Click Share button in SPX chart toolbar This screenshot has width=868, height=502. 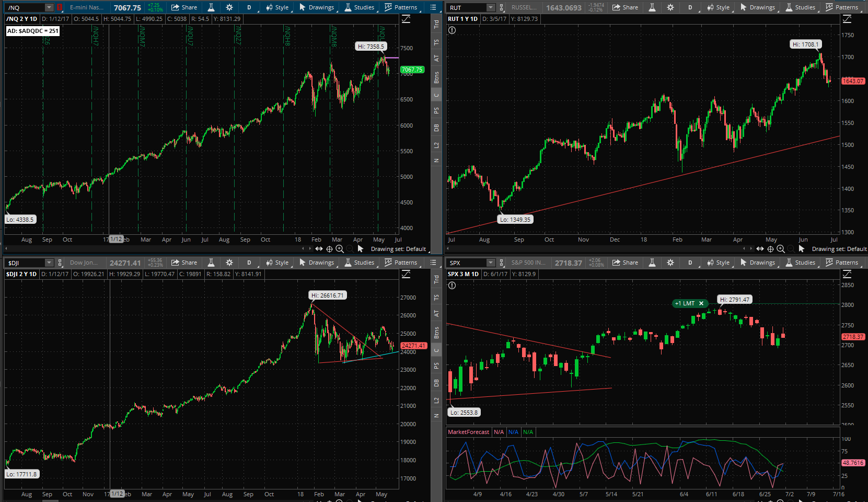pyautogui.click(x=625, y=263)
